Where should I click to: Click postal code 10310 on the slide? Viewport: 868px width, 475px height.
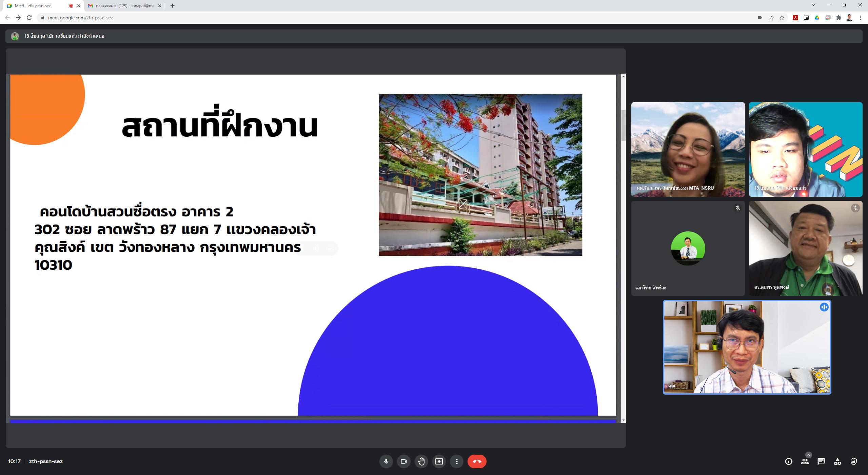tap(53, 265)
